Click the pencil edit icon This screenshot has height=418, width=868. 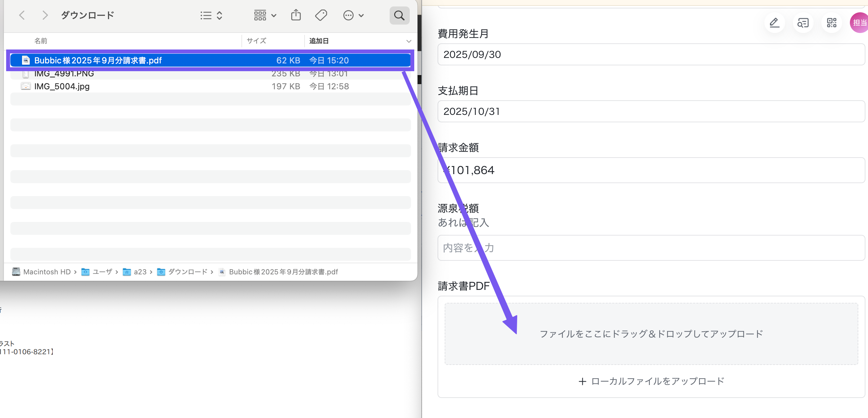tap(774, 23)
